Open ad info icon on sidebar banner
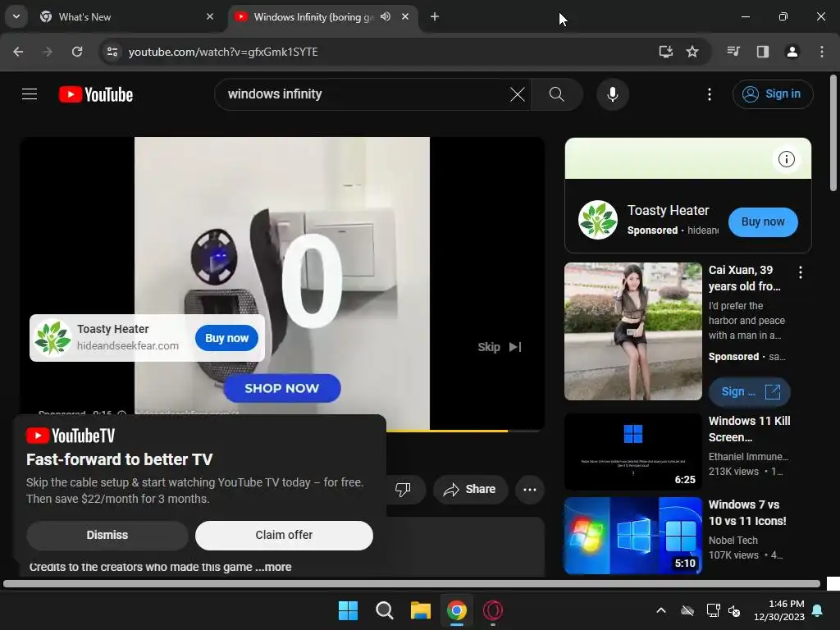Screen dimensions: 840x630 click(786, 158)
